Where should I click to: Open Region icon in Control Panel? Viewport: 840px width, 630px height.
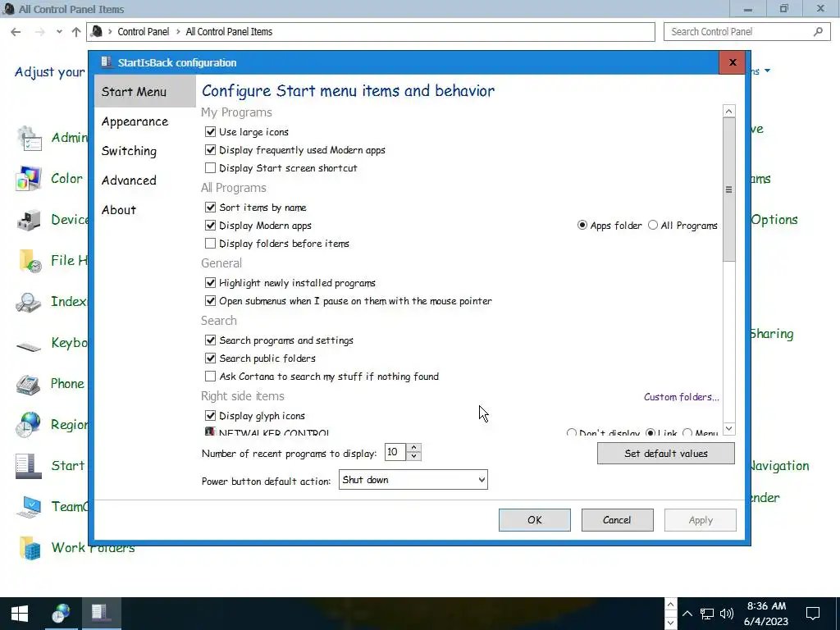[x=29, y=425]
